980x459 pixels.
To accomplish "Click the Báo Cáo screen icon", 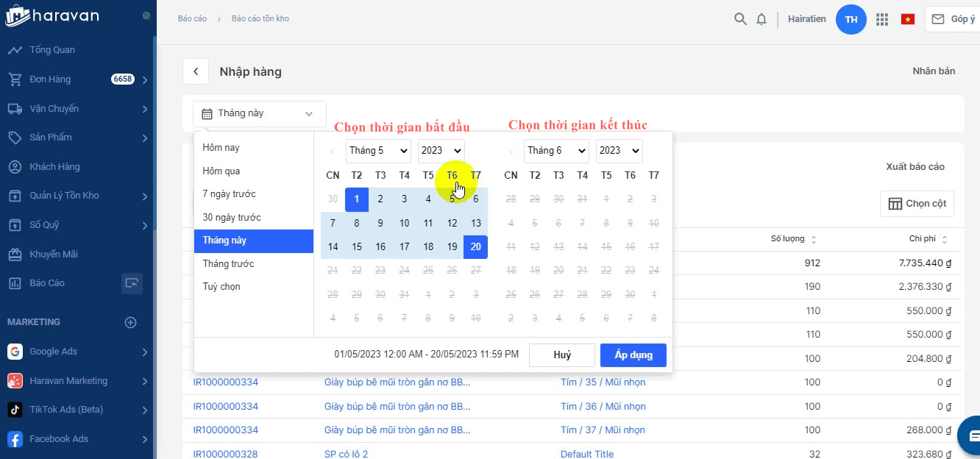I will tap(132, 283).
